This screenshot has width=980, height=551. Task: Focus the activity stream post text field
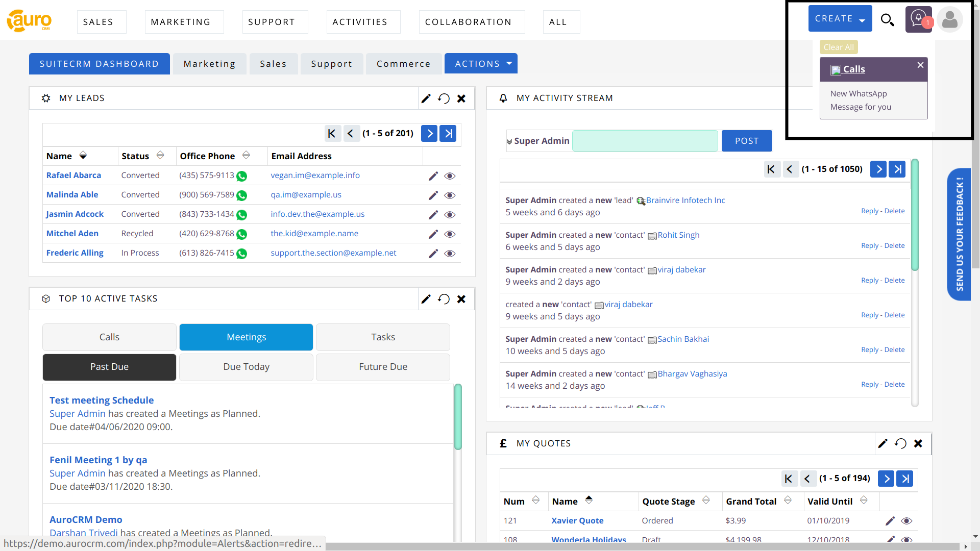[x=645, y=141]
